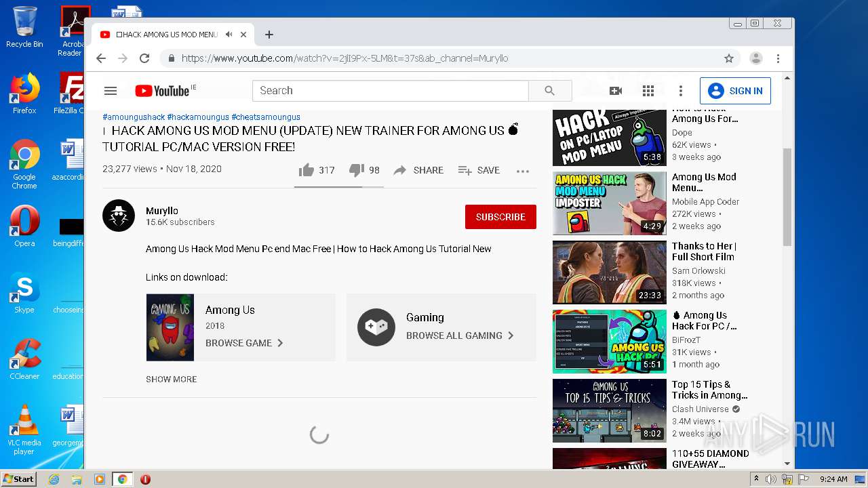Screen dimensions: 868x488
Task: Open the Dope mod menu video thumbnail
Action: 610,138
